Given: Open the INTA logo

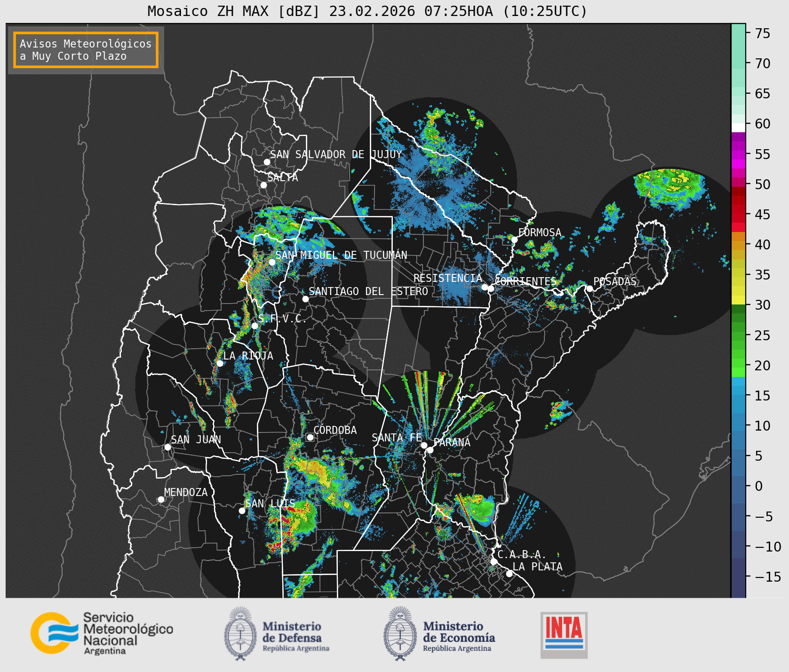Looking at the screenshot, I should [x=564, y=635].
